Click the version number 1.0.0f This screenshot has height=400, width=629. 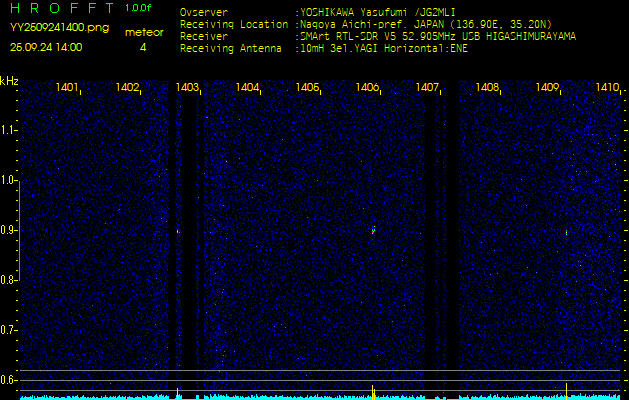[138, 8]
